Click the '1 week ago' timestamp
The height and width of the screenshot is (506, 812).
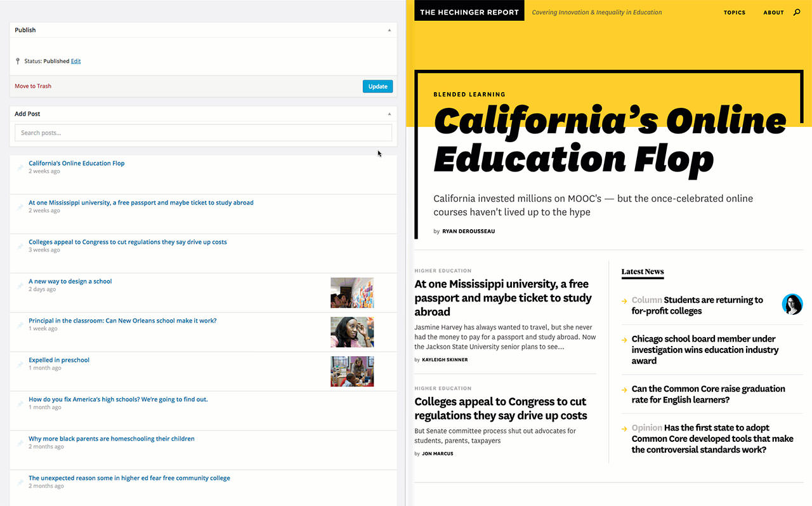coord(43,329)
